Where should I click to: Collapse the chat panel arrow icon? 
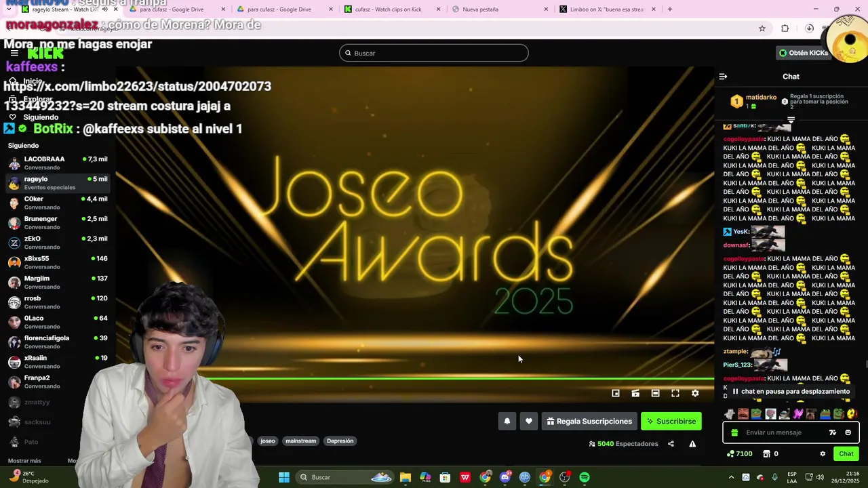(x=723, y=77)
